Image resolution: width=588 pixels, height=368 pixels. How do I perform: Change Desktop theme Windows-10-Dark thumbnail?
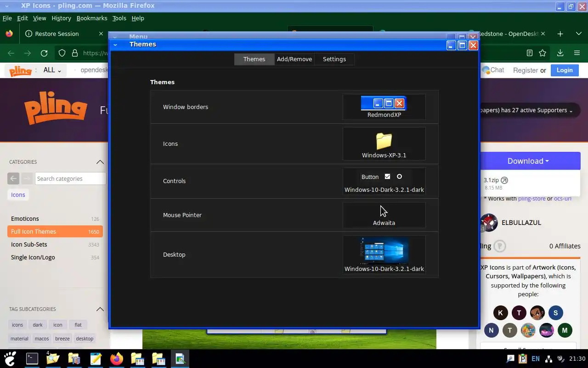point(384,254)
